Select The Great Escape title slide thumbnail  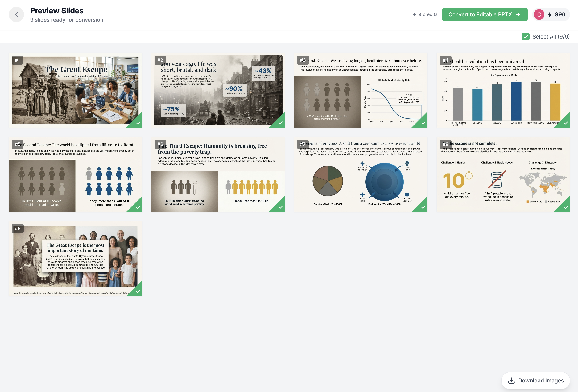pyautogui.click(x=75, y=90)
